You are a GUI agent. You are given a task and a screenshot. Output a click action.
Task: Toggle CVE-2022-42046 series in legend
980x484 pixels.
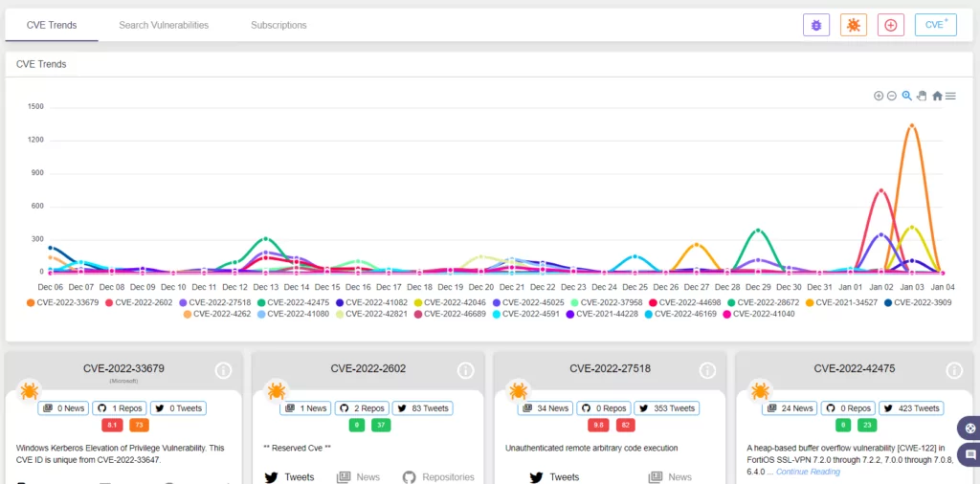click(451, 302)
